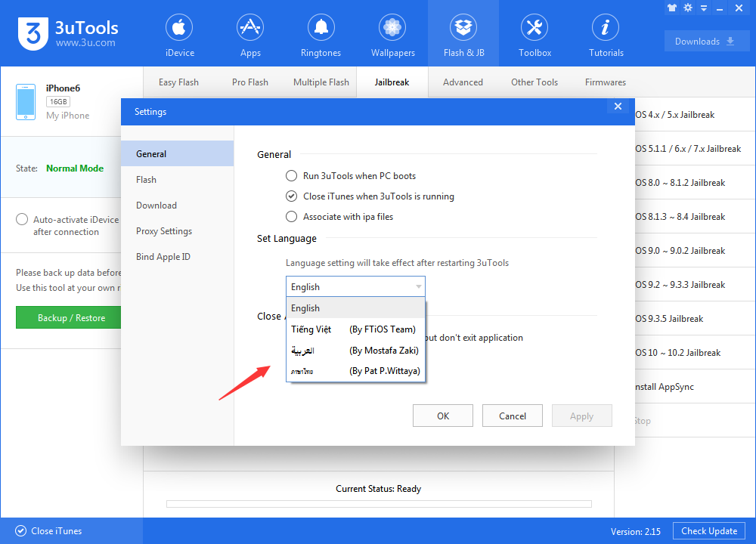
Task: Open the Proxy Settings category
Action: pos(178,231)
